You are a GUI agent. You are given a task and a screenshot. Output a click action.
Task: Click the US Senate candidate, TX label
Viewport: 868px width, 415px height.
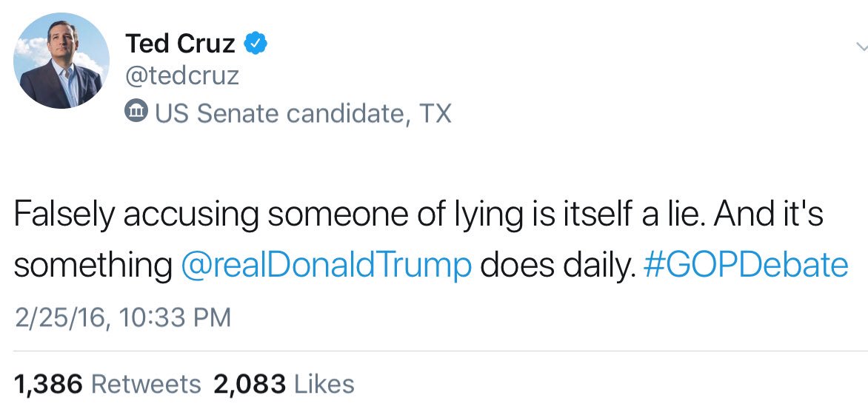tap(301, 114)
